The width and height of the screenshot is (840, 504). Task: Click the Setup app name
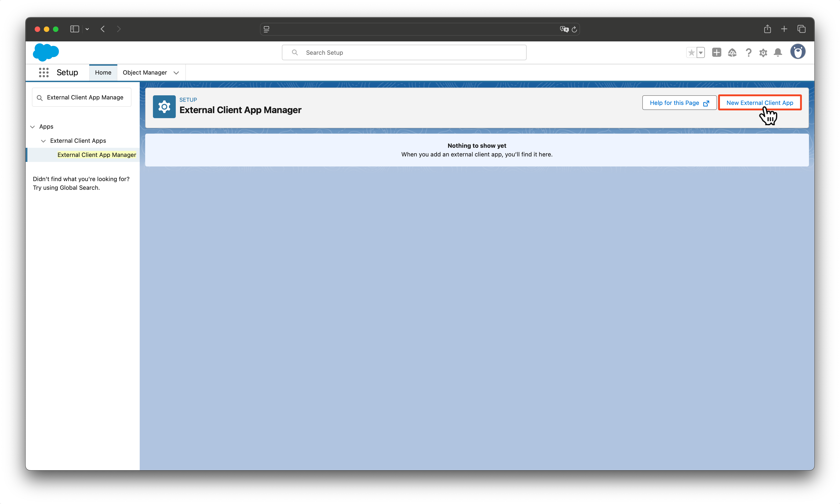(x=67, y=73)
